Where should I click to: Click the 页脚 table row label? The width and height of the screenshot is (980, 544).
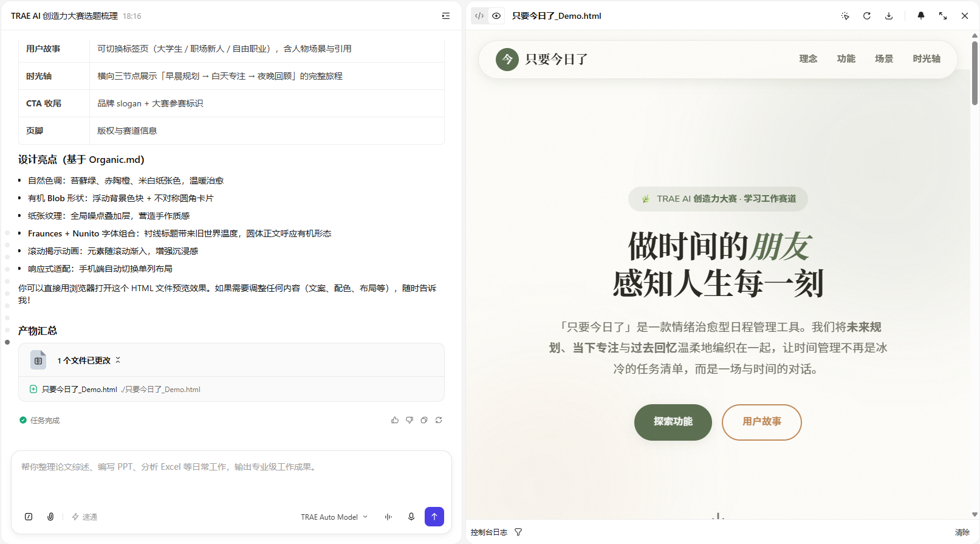click(x=35, y=131)
